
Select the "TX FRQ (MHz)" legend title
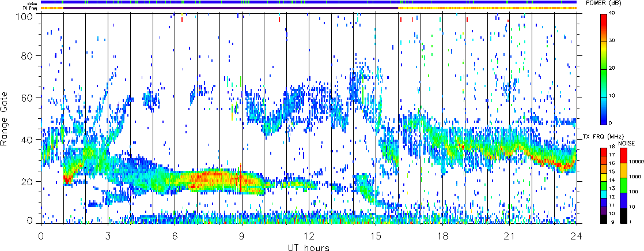coord(604,136)
